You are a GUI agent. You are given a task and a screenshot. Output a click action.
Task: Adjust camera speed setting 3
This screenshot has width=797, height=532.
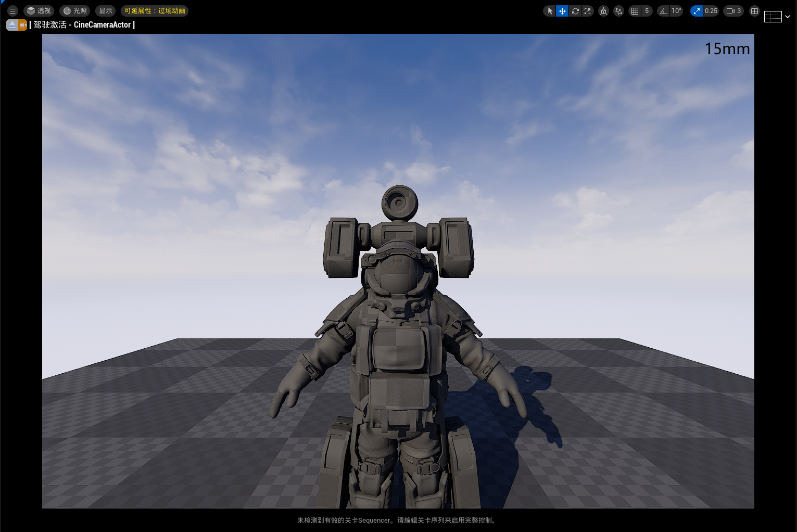(x=733, y=11)
